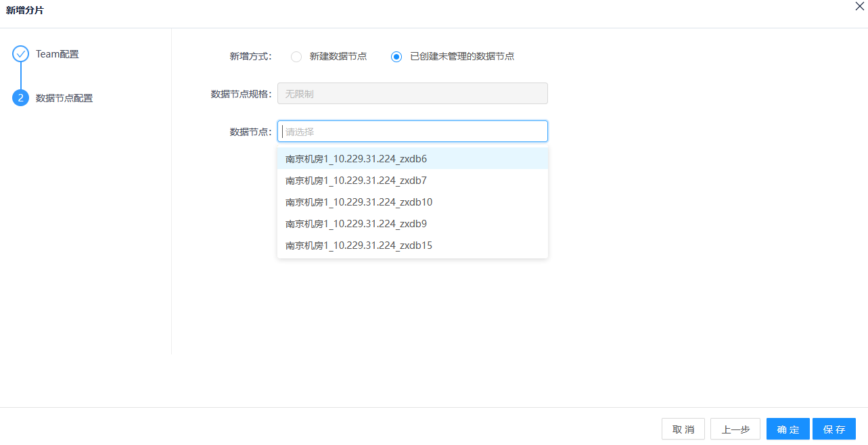
Task: Click the 保存 button
Action: (x=834, y=429)
